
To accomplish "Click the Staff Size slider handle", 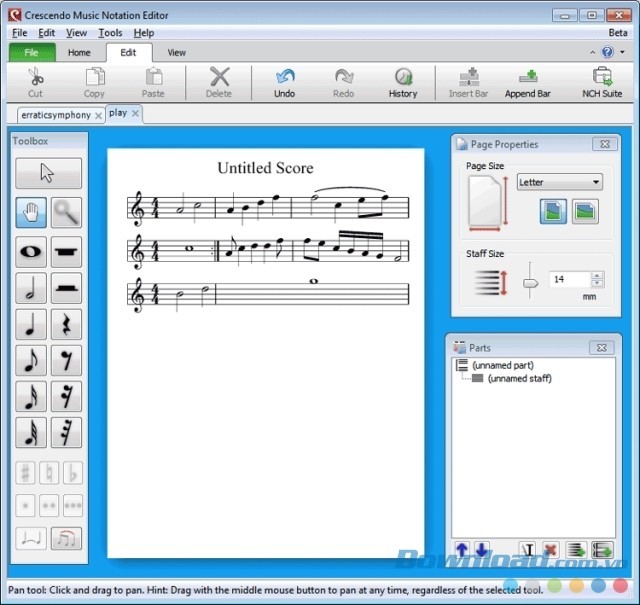I will point(530,283).
